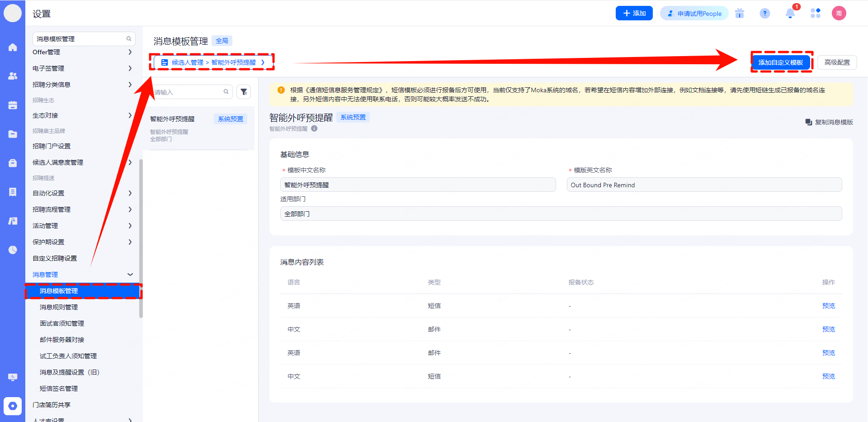Expand the 活动管理 menu

(130, 226)
